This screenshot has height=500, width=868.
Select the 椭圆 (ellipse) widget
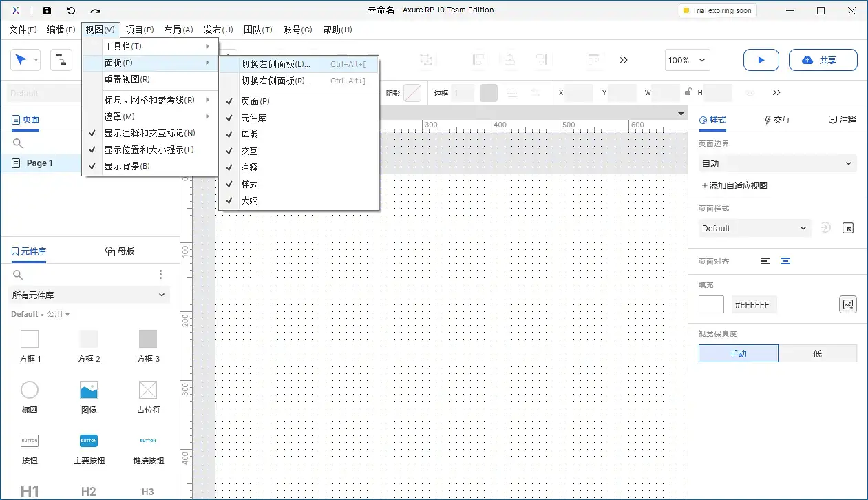point(29,397)
